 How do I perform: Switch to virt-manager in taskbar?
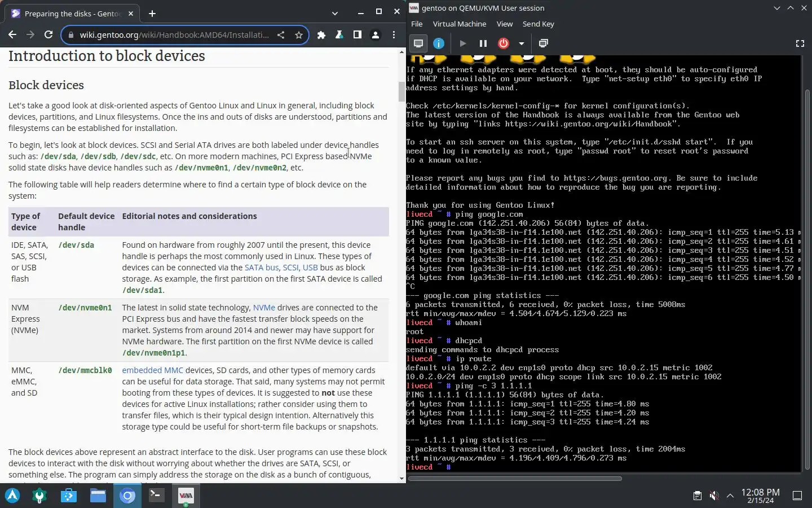point(186,496)
